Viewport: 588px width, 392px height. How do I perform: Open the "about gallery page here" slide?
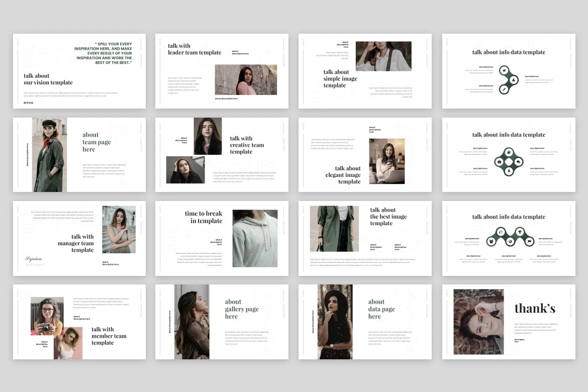point(221,322)
